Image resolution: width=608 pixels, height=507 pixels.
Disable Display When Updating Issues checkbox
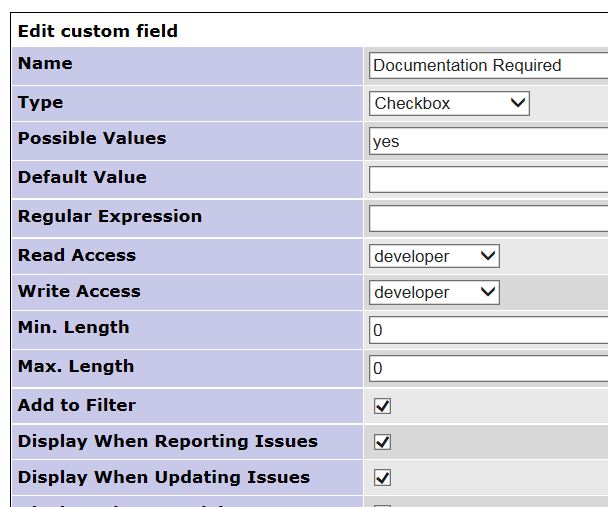click(x=382, y=478)
